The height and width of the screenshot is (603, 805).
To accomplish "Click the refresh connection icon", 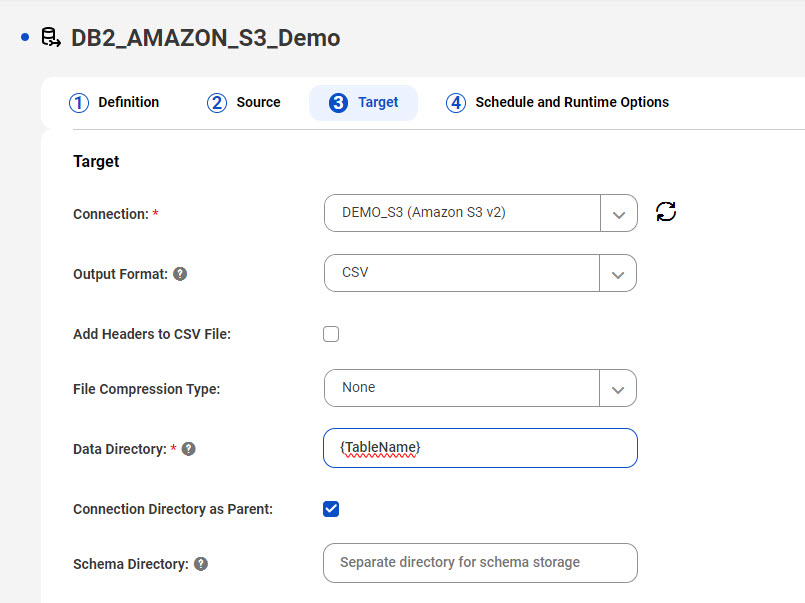I will pyautogui.click(x=666, y=211).
